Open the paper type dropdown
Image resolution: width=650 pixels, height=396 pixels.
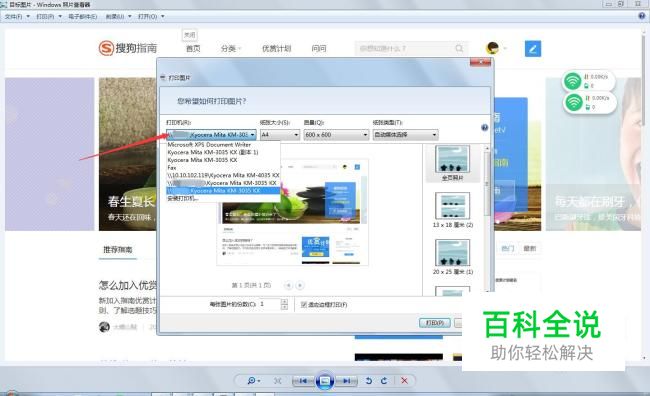pyautogui.click(x=405, y=135)
